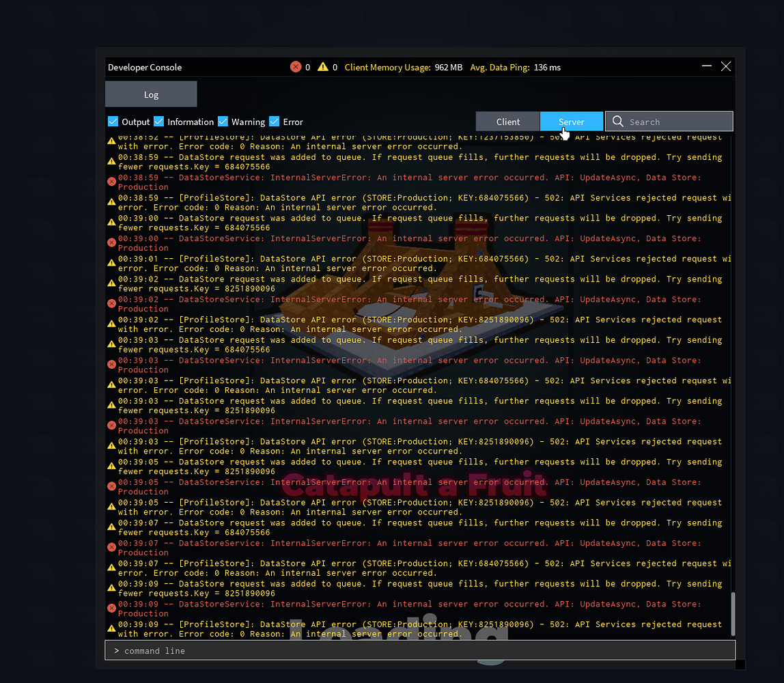Image resolution: width=784 pixels, height=683 pixels.
Task: Click warning icon of 00:39:09 ProfileStore entry
Action: (x=111, y=629)
